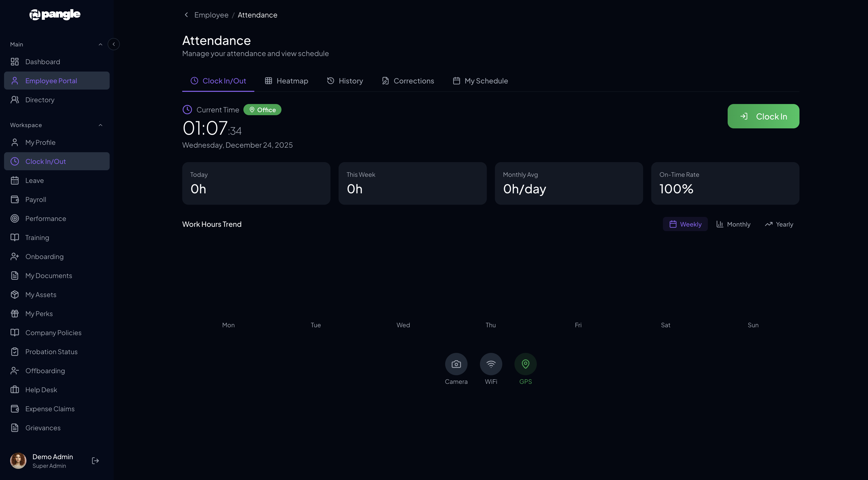Viewport: 868px width, 480px height.
Task: Click the Employee breadcrumb link
Action: click(x=211, y=15)
